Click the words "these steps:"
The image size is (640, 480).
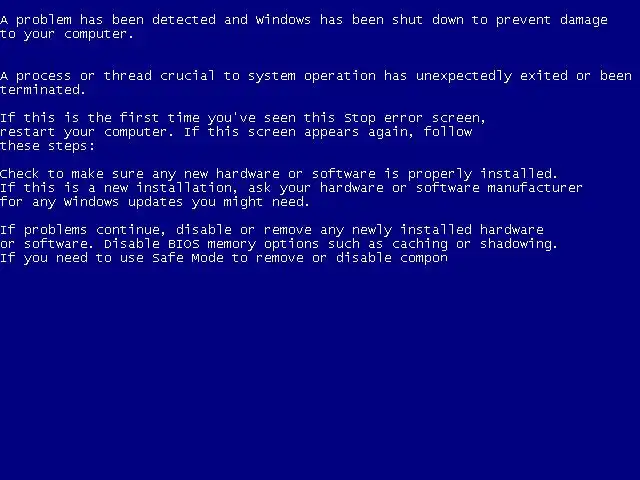(x=47, y=146)
